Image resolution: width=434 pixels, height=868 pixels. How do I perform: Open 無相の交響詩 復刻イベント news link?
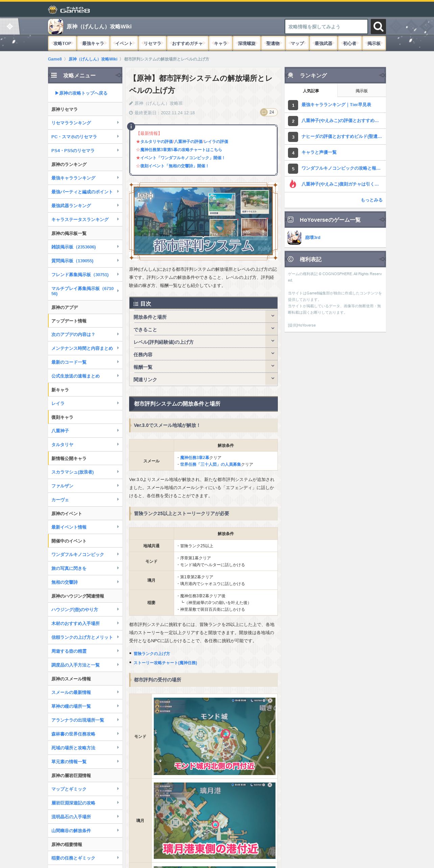pyautogui.click(x=175, y=166)
